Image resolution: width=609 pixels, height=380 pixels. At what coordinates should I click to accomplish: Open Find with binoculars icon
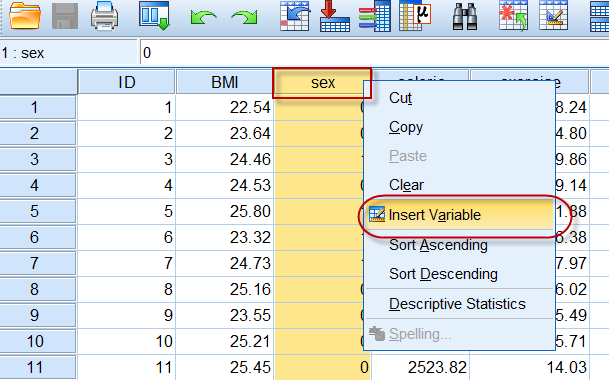click(465, 16)
